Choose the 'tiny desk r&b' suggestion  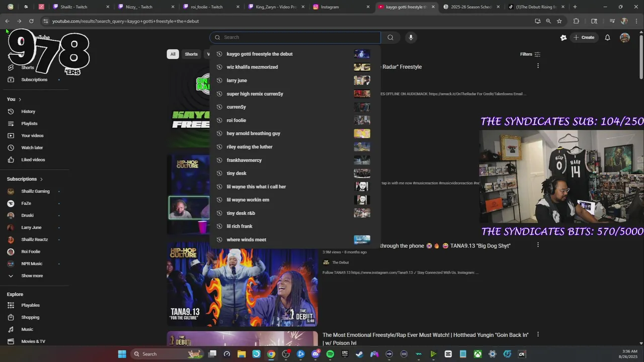coord(294,213)
